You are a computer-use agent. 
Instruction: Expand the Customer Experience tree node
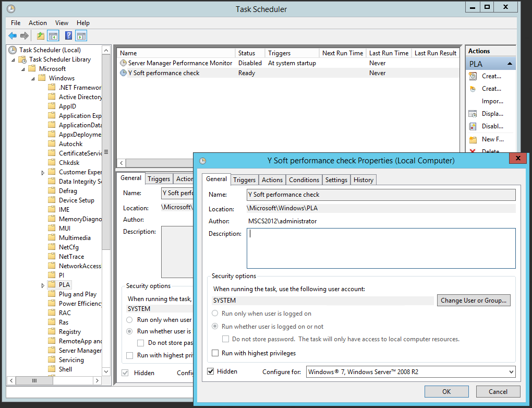43,172
